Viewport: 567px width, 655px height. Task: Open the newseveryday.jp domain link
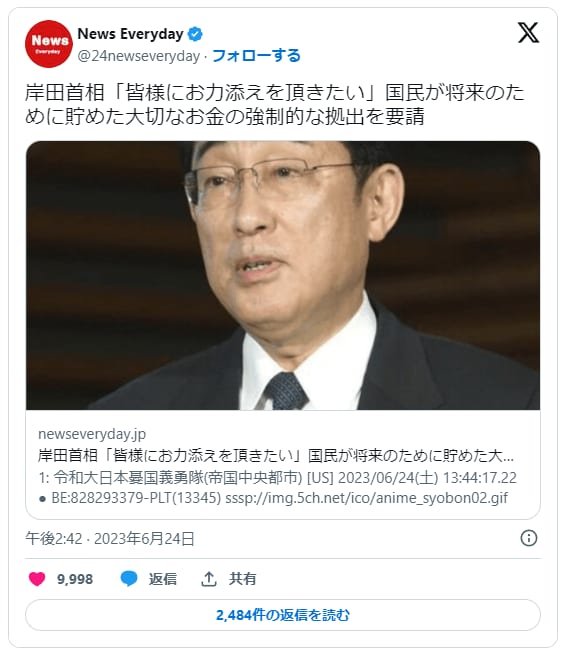click(x=92, y=434)
